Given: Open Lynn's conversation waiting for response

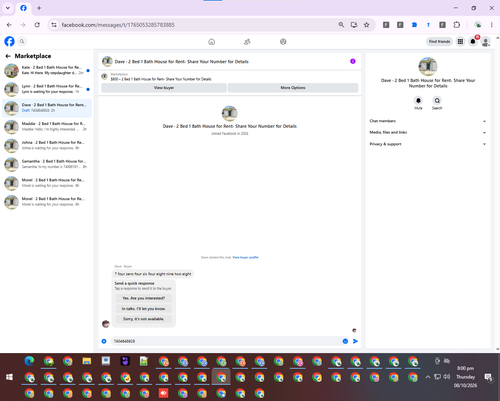Looking at the screenshot, I should coord(47,89).
